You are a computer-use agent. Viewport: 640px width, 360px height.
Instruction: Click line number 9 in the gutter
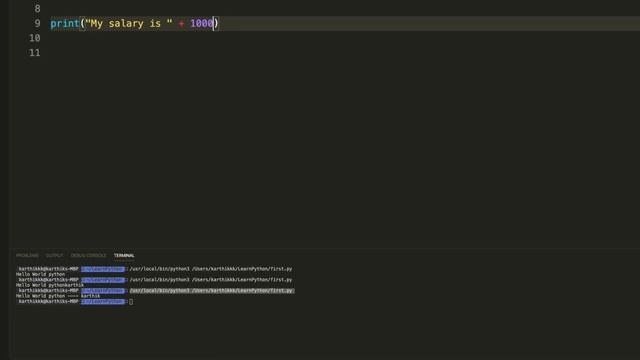(38, 23)
